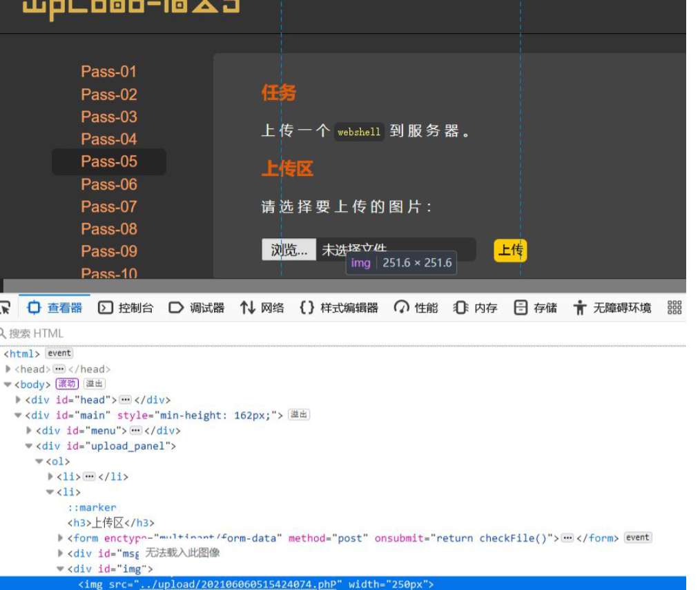Switch to the 调试器 debugger panel

(x=197, y=308)
